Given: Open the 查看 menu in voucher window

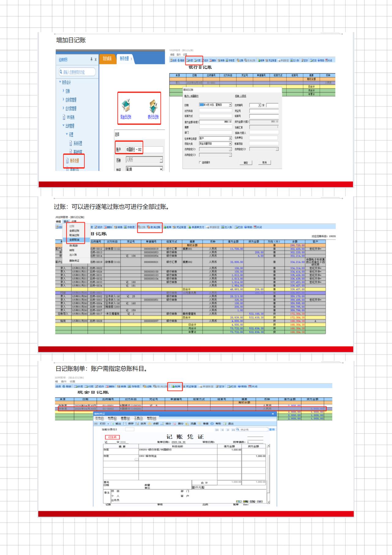Looking at the screenshot, I should pyautogui.click(x=125, y=418).
